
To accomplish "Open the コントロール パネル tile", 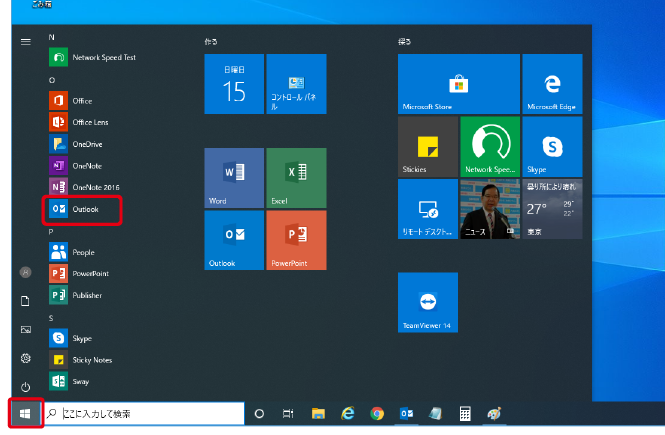I will [x=296, y=84].
